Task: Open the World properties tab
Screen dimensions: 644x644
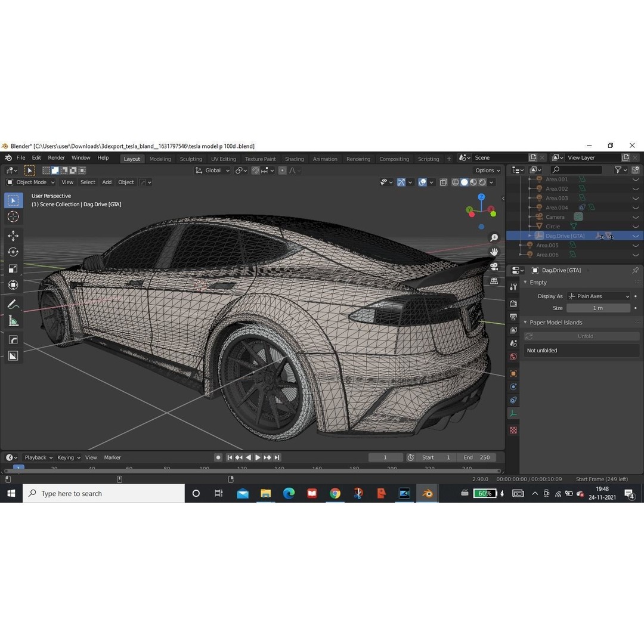Action: click(x=513, y=357)
